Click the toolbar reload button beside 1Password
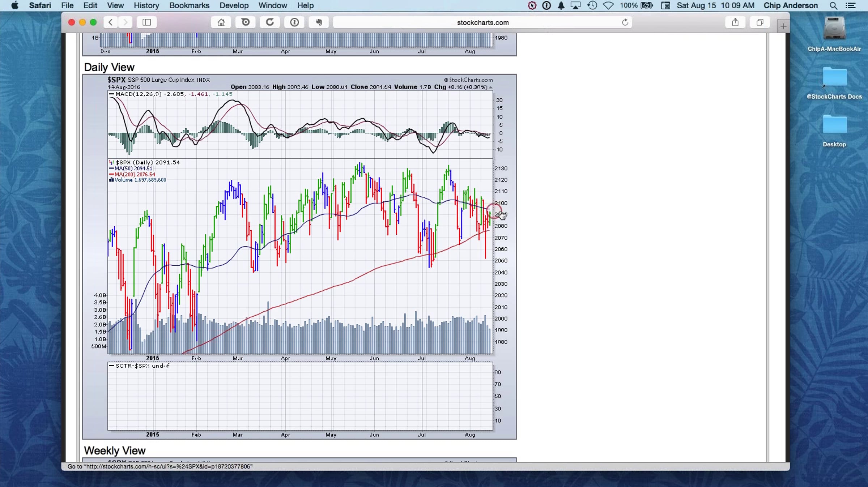Viewport: 868px width, 487px height. (270, 22)
